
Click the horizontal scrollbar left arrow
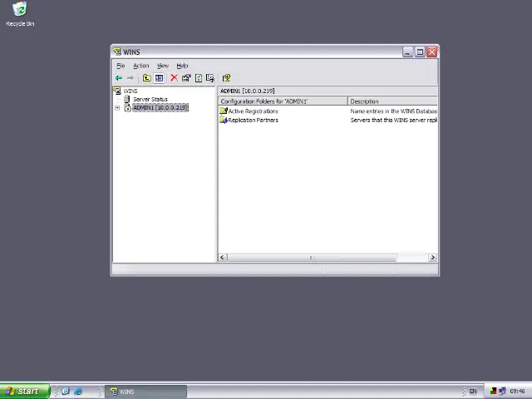(223, 258)
